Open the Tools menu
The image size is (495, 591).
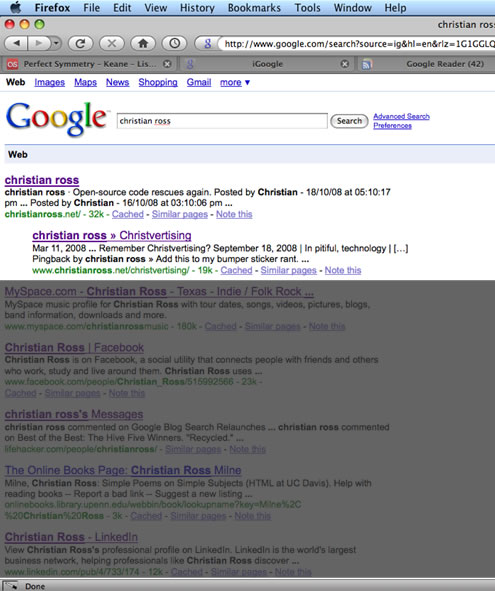(307, 8)
